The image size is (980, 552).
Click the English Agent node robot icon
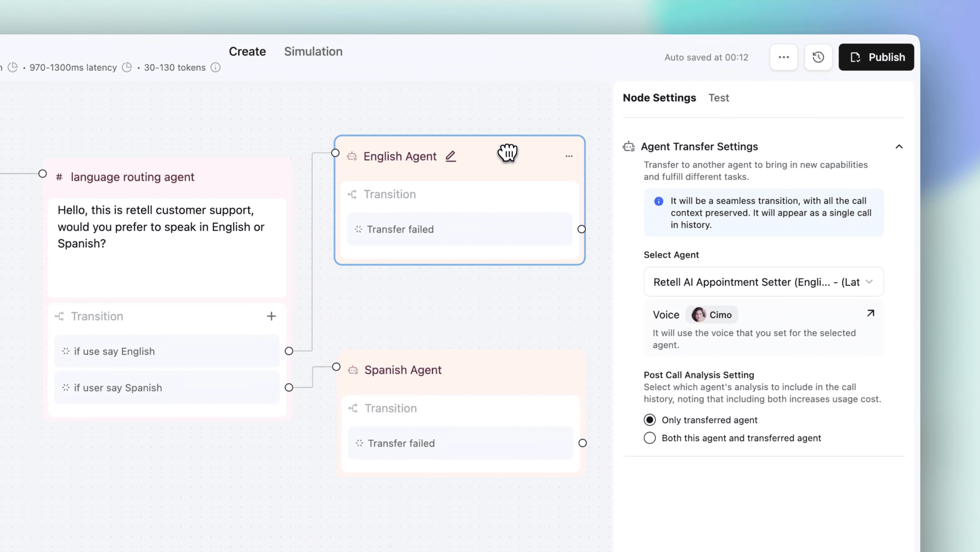(x=352, y=156)
